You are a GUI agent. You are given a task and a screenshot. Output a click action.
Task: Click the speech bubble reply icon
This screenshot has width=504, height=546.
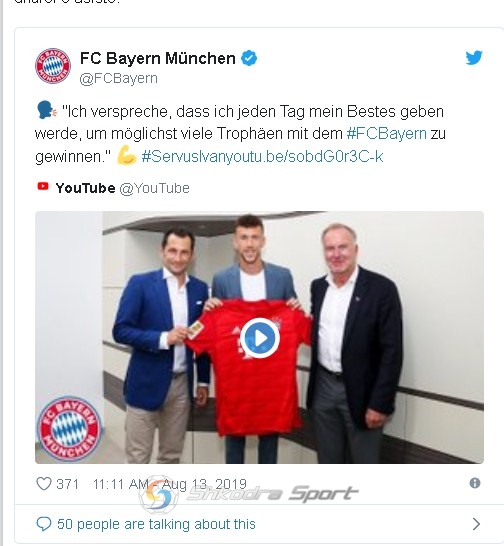click(44, 524)
